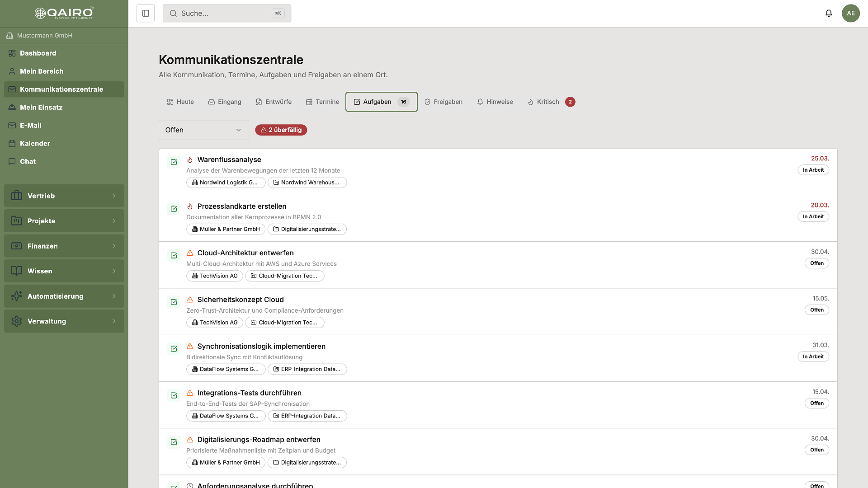Click the 2 überfällig badge
868x488 pixels.
point(281,130)
